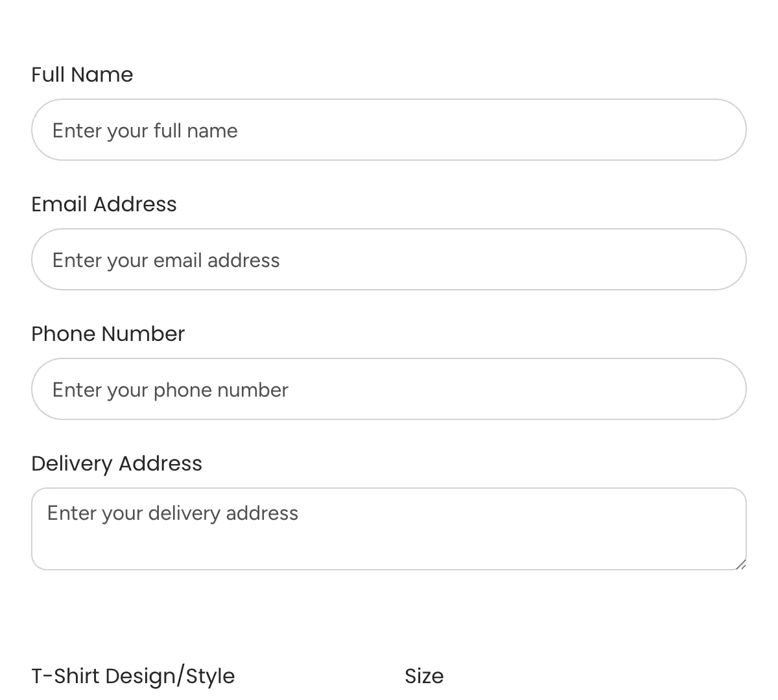Focus the Email Address text box
Image resolution: width=778 pixels, height=700 pixels.
(389, 259)
